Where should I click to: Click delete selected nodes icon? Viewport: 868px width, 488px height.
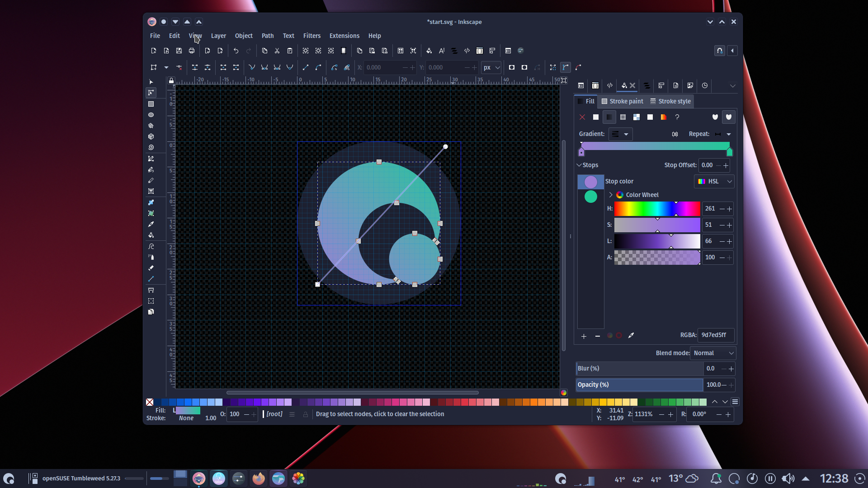(179, 67)
